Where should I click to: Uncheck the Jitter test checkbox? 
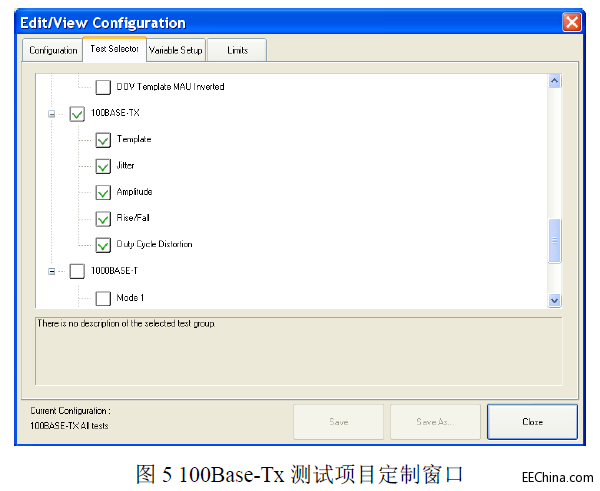click(x=103, y=166)
